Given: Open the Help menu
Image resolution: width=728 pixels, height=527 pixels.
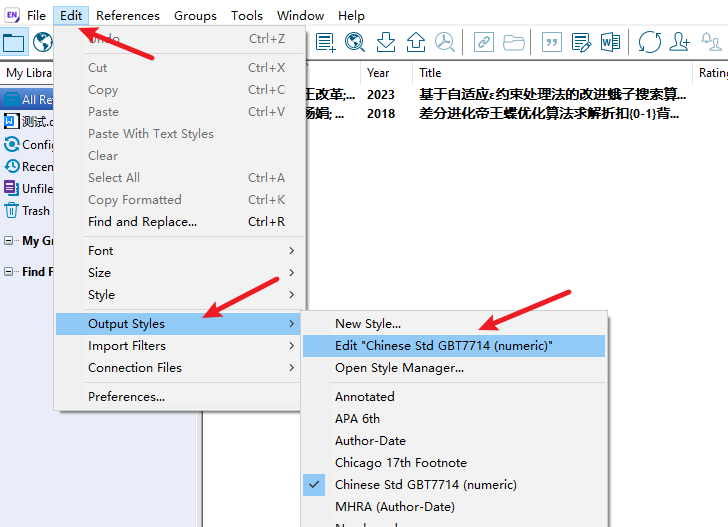Looking at the screenshot, I should [x=351, y=16].
